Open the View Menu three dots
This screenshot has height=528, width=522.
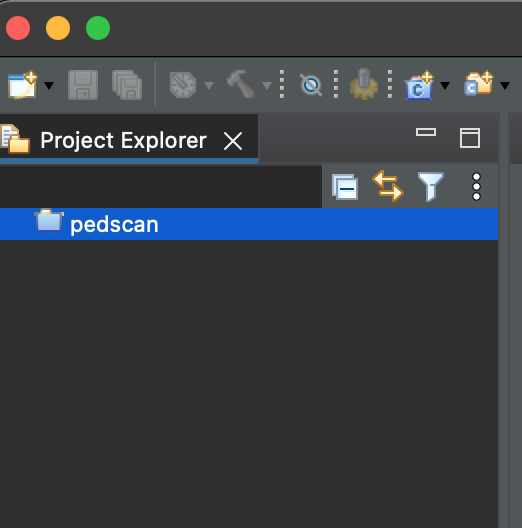(x=477, y=187)
